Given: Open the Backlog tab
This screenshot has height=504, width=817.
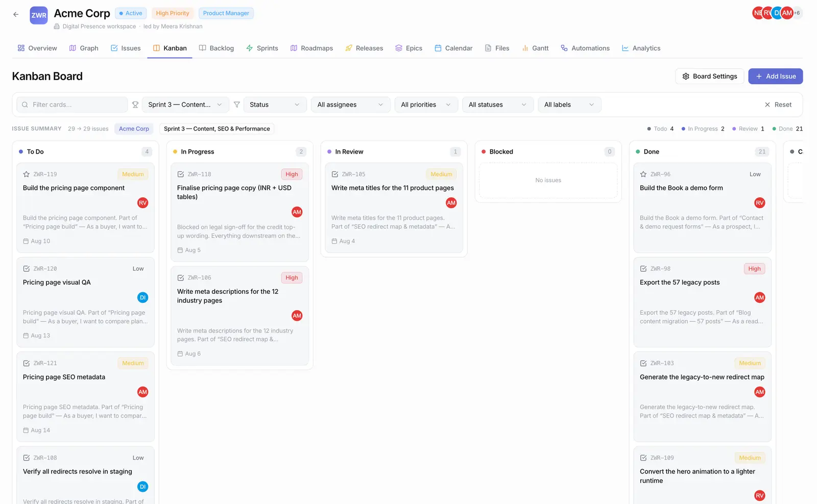Looking at the screenshot, I should 217,48.
